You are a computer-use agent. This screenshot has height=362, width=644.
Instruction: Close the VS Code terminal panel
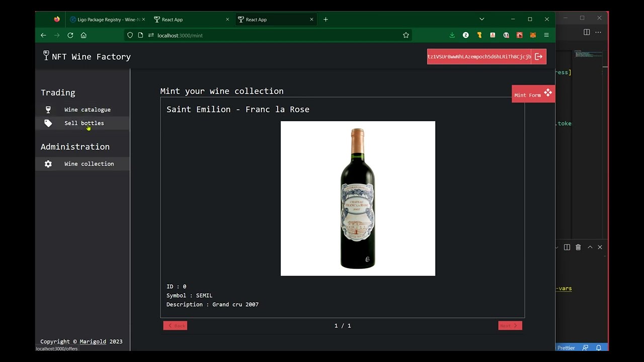[600, 247]
